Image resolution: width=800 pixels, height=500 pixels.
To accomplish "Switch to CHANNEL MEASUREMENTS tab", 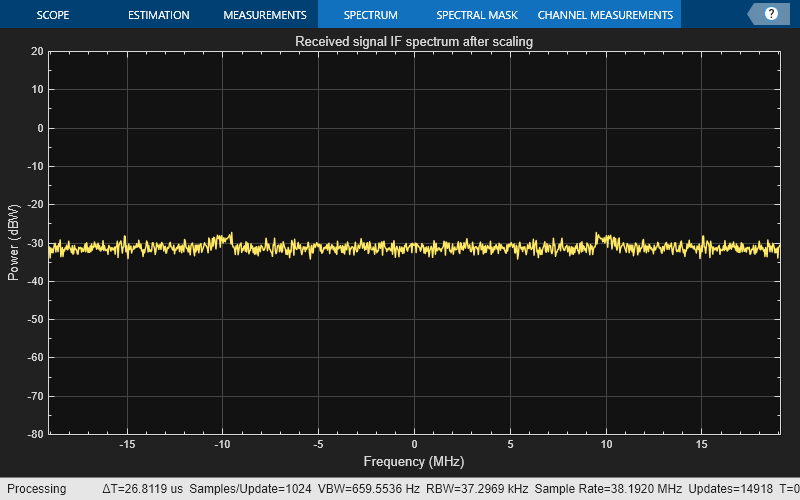I will click(605, 15).
